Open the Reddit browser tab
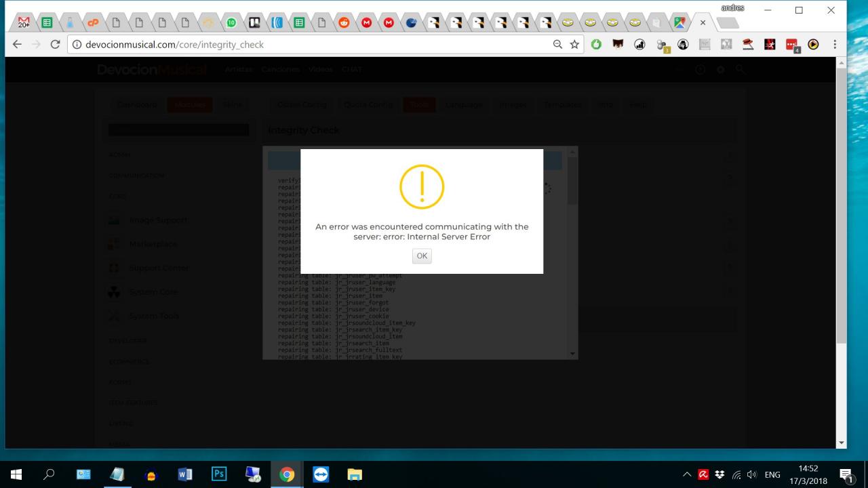 (344, 22)
